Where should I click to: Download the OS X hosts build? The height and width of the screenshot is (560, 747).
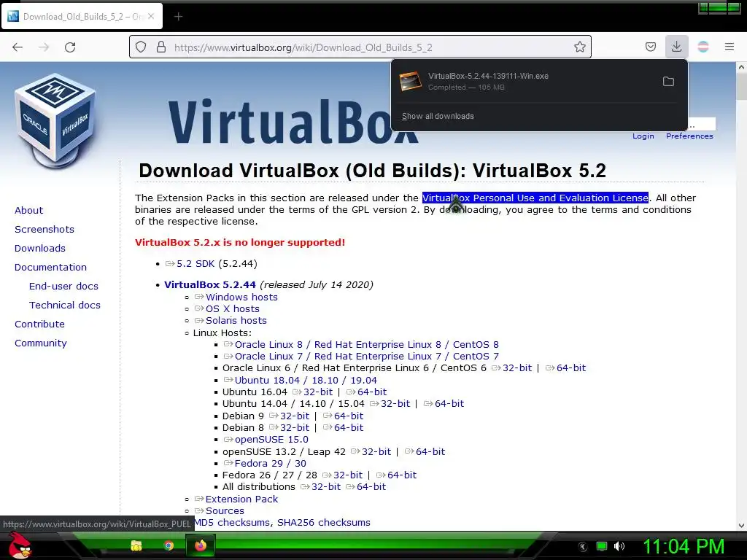(x=233, y=309)
